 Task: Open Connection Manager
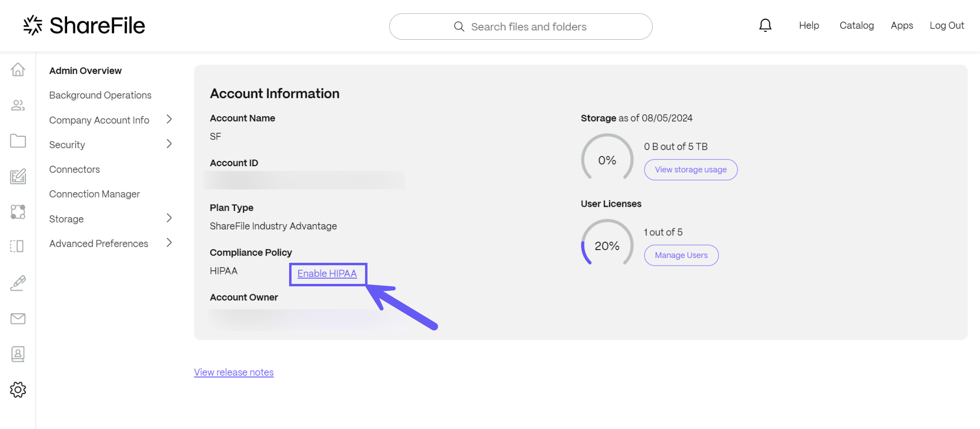[95, 194]
